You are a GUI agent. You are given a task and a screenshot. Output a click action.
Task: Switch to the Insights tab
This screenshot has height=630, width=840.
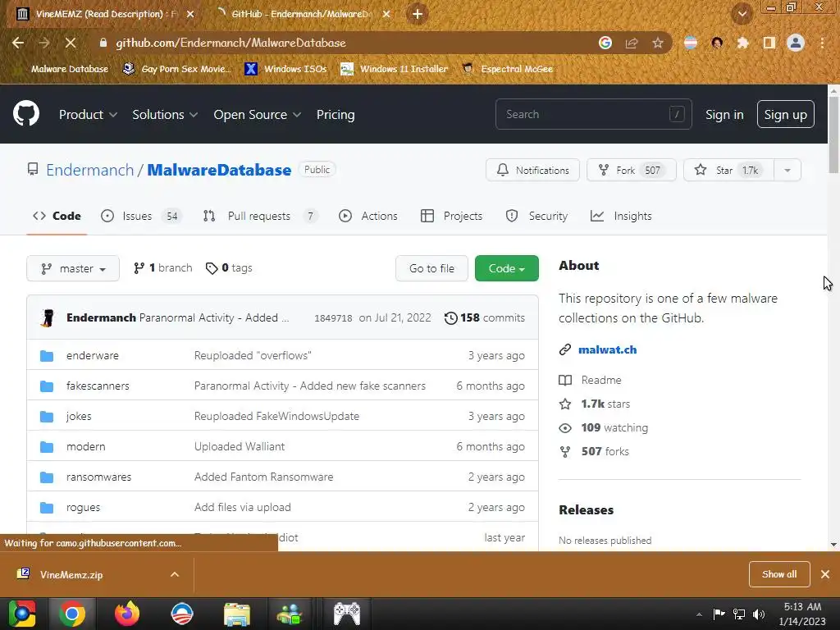point(621,216)
